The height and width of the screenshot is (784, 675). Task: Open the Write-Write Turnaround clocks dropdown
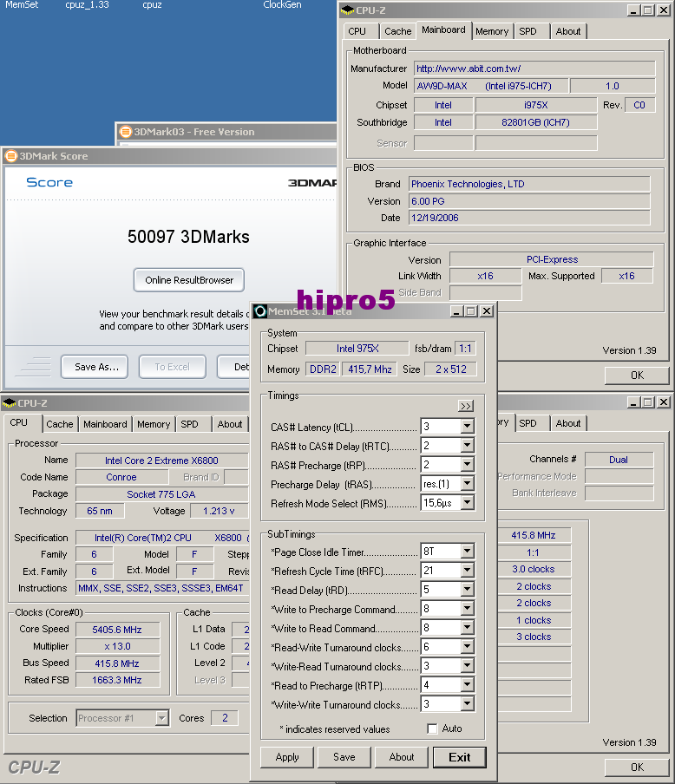(x=468, y=704)
